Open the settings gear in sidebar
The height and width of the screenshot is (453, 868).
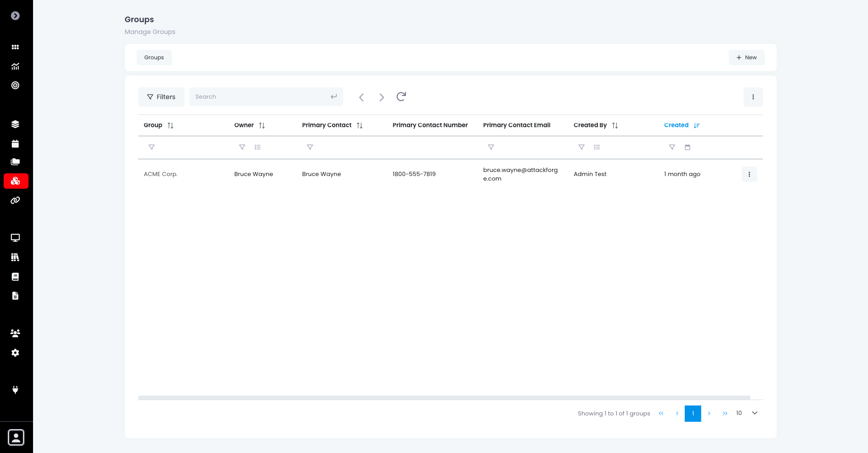(15, 353)
